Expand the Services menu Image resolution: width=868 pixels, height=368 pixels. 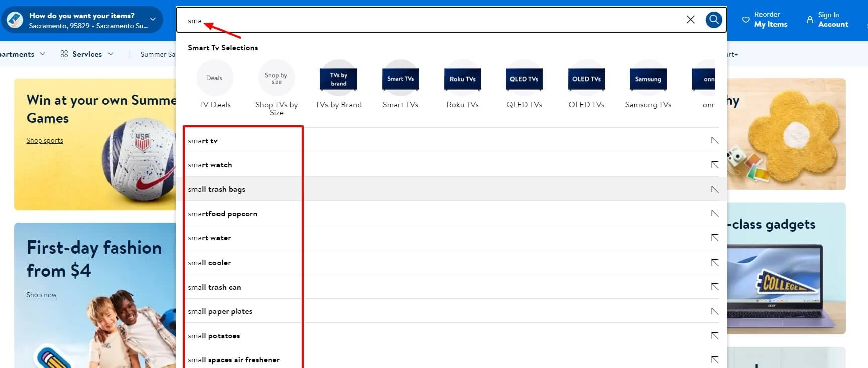pyautogui.click(x=87, y=54)
